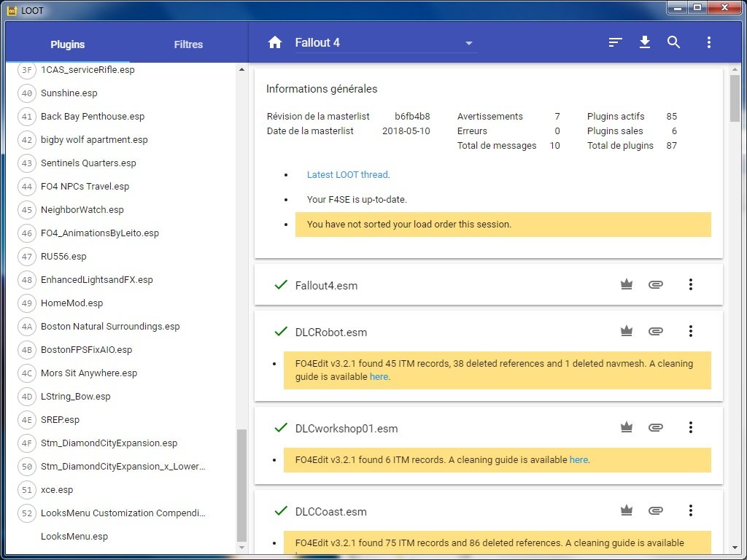Open cleaning guide link in DLCworkshop01.esm message
This screenshot has width=747, height=560.
(x=578, y=460)
